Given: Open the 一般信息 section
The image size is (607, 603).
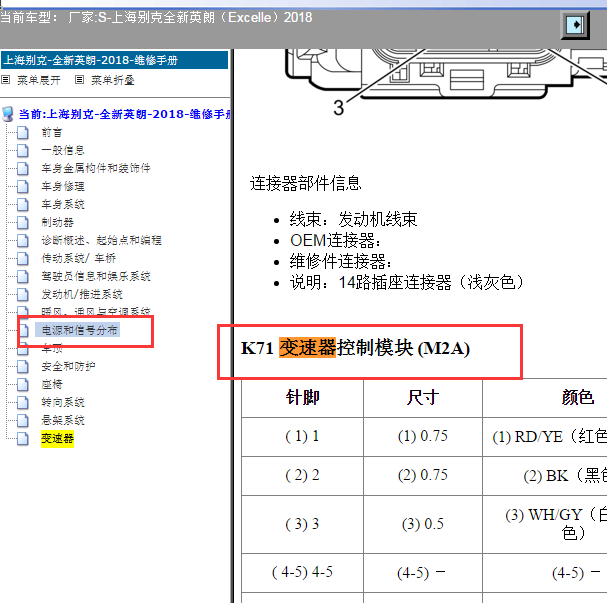Looking at the screenshot, I should coord(63,150).
